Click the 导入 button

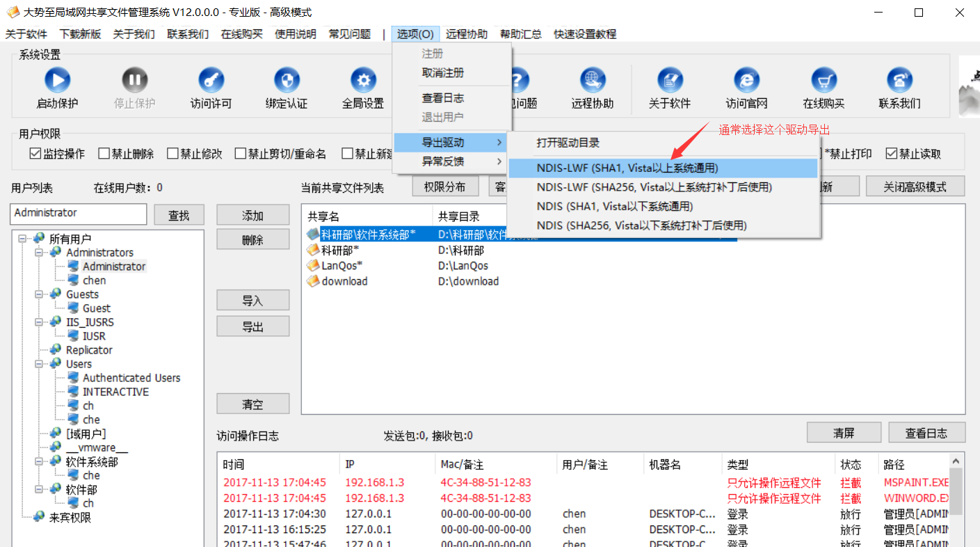253,301
